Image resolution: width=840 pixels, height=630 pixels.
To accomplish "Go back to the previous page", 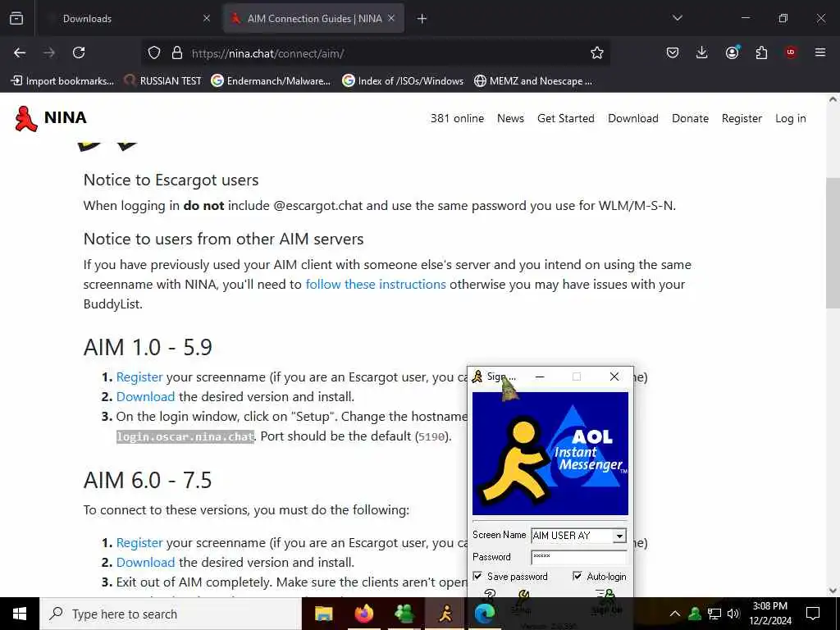I will point(20,52).
